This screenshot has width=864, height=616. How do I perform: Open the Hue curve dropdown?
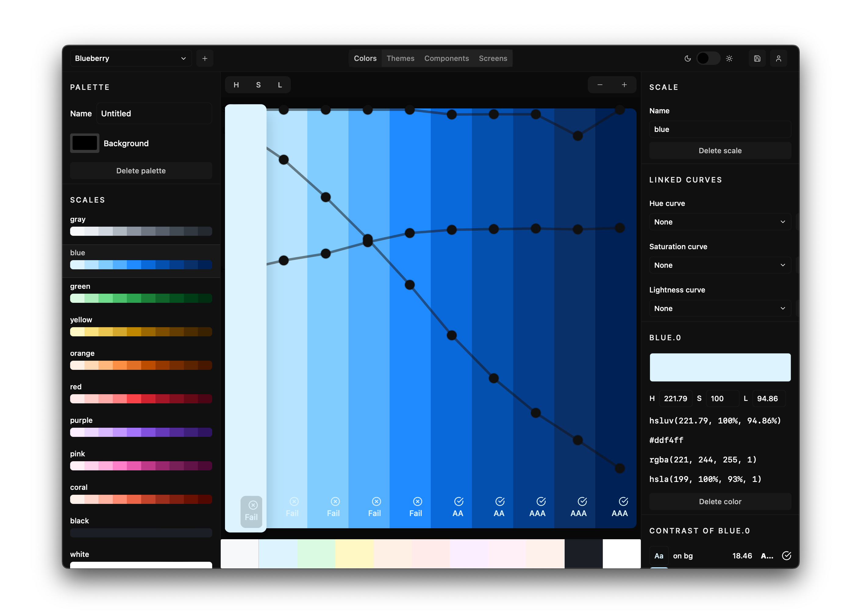point(719,222)
